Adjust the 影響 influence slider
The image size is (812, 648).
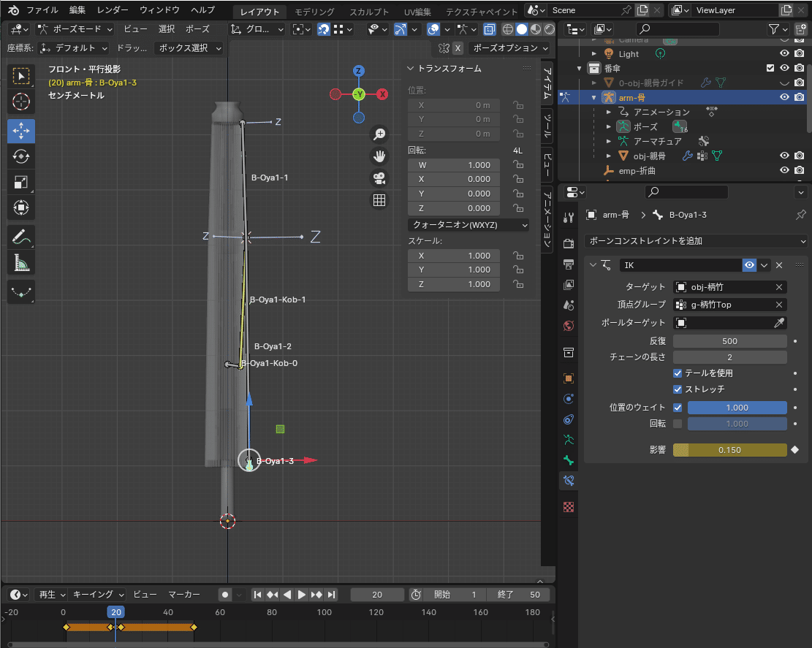click(729, 450)
